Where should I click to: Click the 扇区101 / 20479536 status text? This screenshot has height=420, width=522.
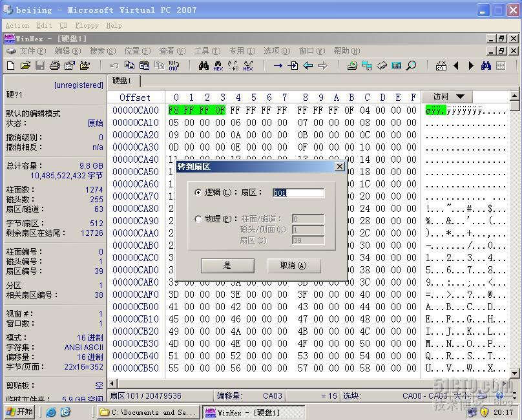pos(146,395)
